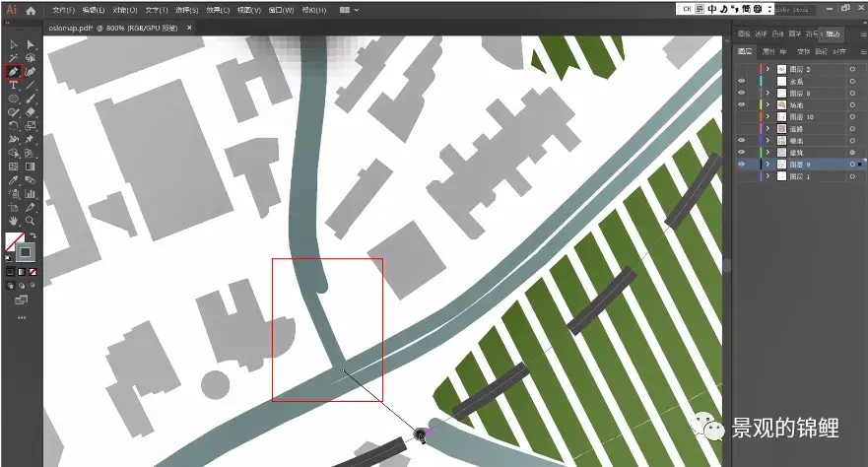This screenshot has width=868, height=467.
Task: Select the Magic Wand tool
Action: pos(14,58)
